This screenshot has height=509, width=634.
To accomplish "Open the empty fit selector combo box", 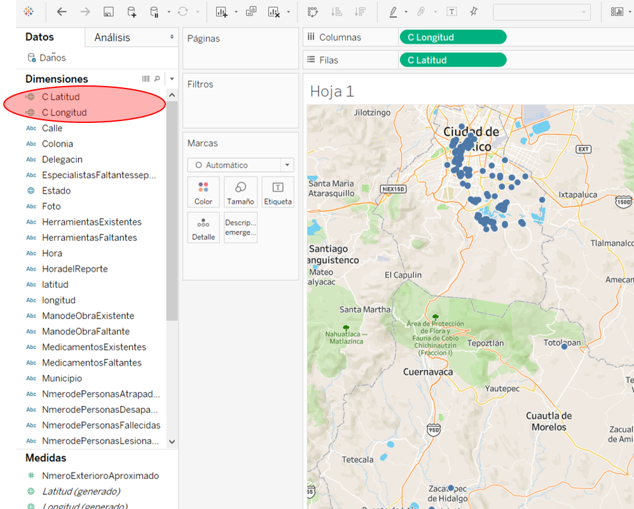I will click(541, 12).
